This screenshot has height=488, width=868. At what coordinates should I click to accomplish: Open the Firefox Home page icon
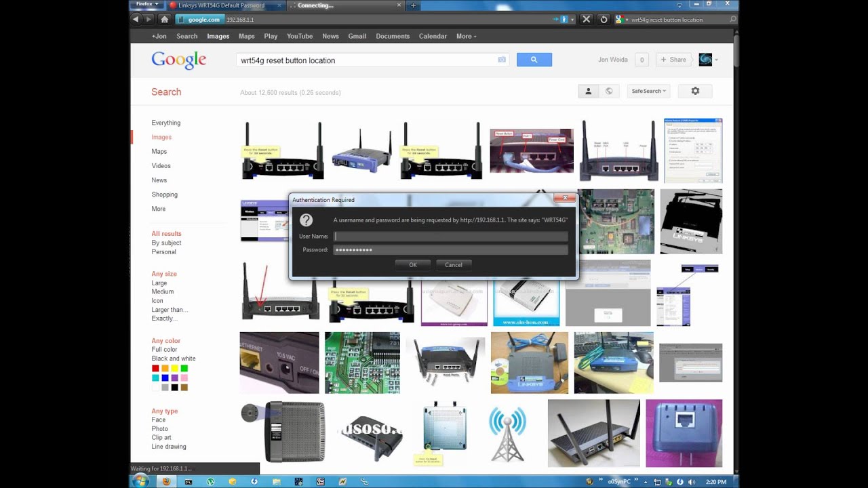[164, 20]
